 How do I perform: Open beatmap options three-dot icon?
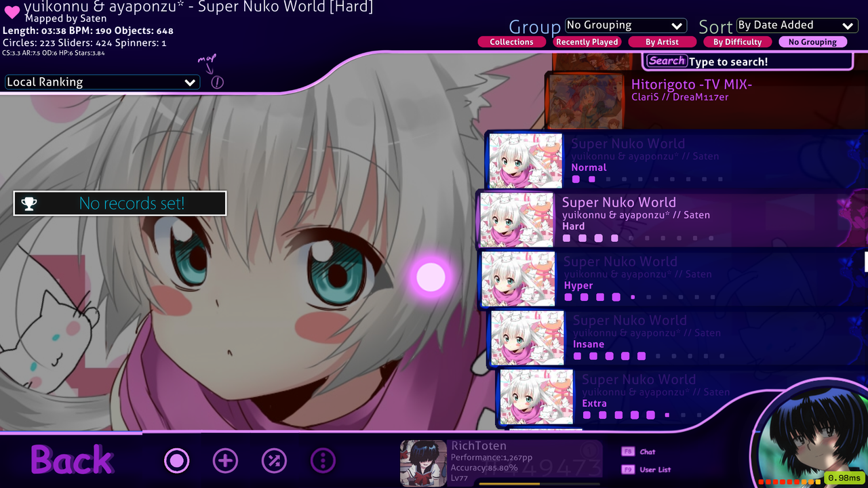(x=323, y=461)
